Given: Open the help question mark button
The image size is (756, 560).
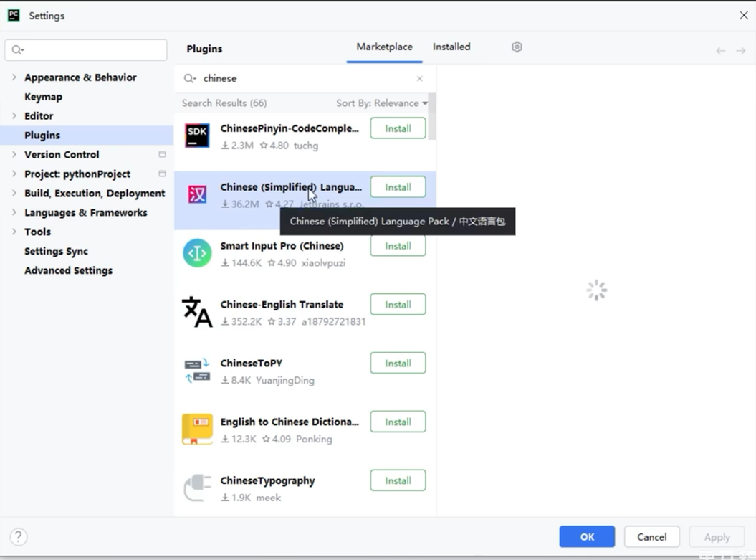Looking at the screenshot, I should coord(19,537).
